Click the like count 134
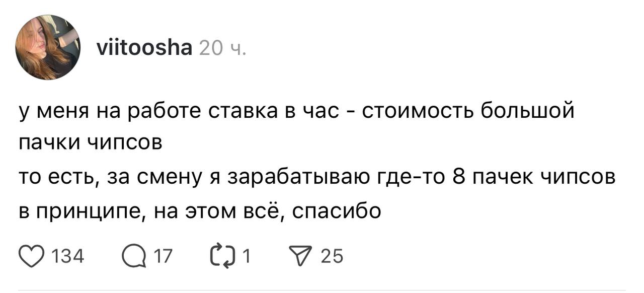Screen dimensions: 644x293 68,257
